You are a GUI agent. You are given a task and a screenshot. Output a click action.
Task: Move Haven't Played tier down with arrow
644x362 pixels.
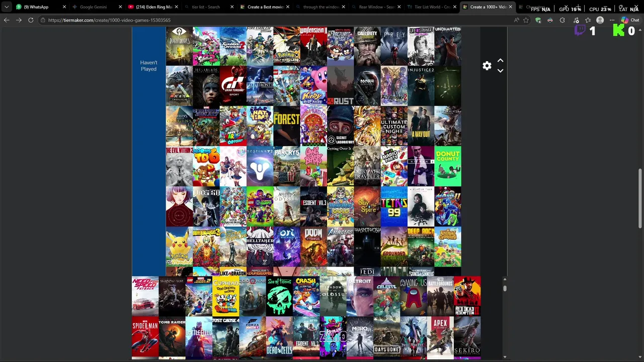click(500, 71)
